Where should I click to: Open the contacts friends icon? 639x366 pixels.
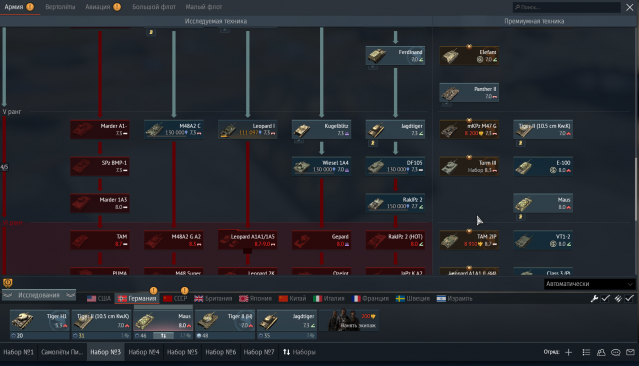[601, 352]
